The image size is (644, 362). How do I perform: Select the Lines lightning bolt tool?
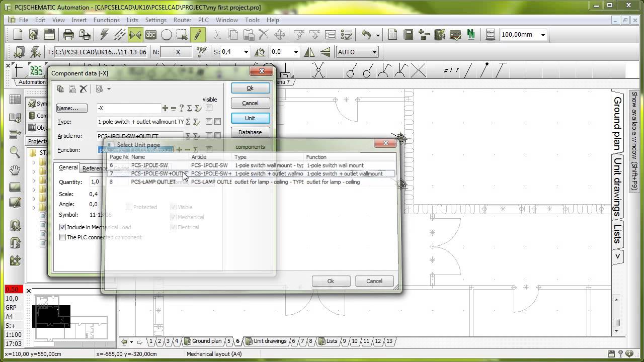pyautogui.click(x=104, y=35)
